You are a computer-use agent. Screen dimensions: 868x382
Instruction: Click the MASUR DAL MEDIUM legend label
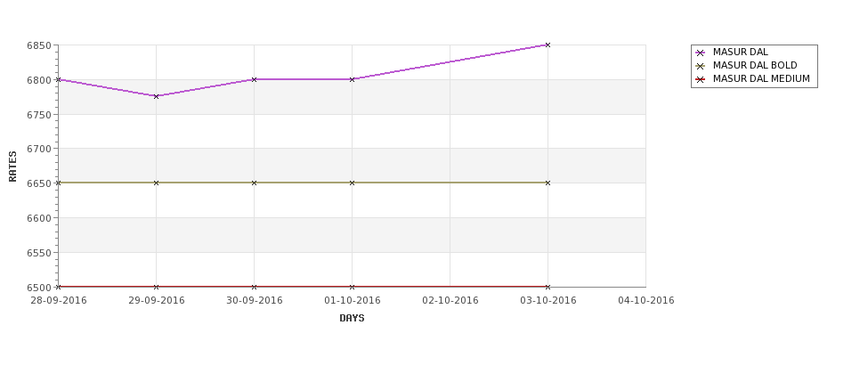761,78
